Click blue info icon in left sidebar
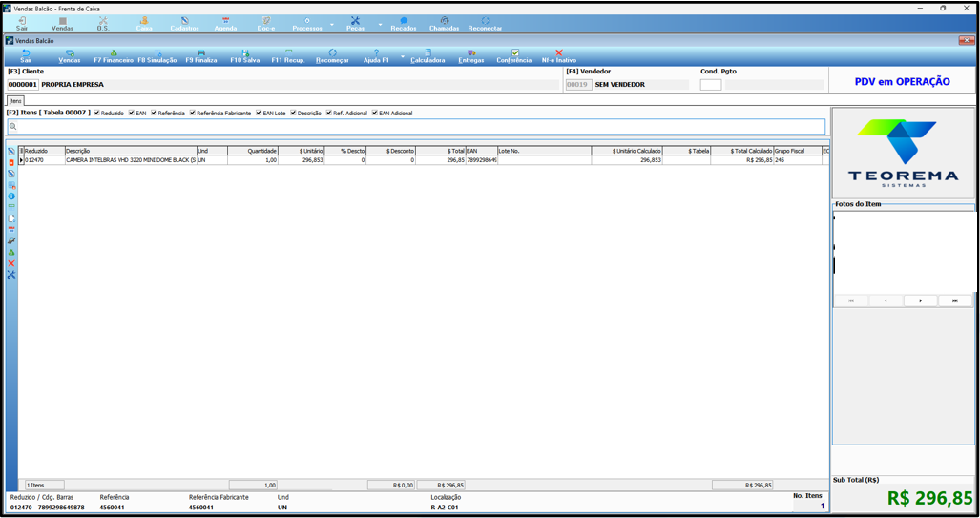 click(x=11, y=197)
